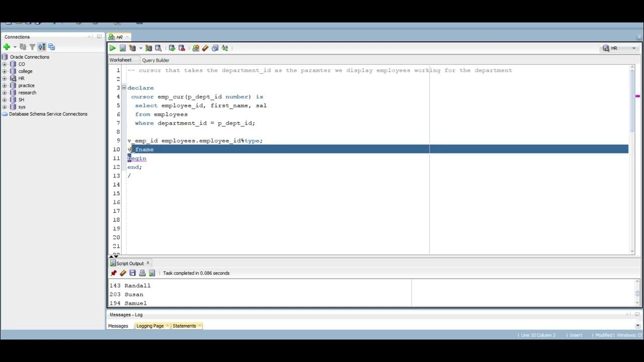
Task: Click the 'declare' keyword on line 3
Action: click(x=140, y=88)
